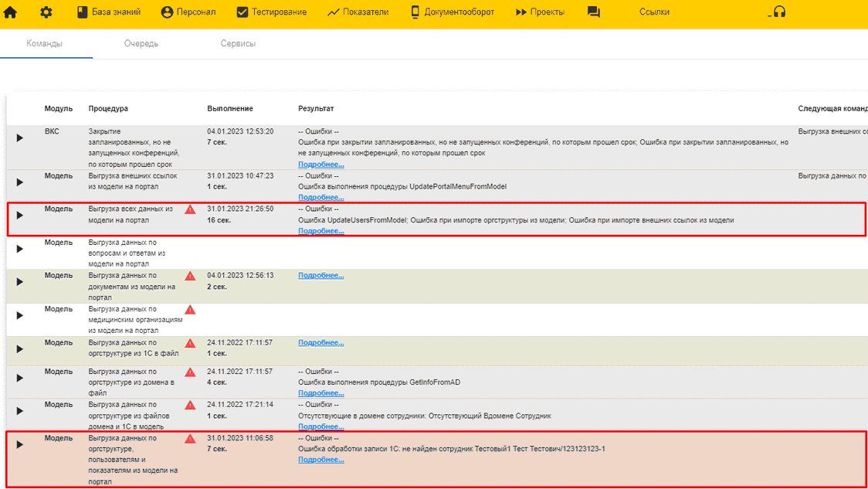Open Подробнее under UpdatePortalMenuFromModel error

[x=321, y=197]
